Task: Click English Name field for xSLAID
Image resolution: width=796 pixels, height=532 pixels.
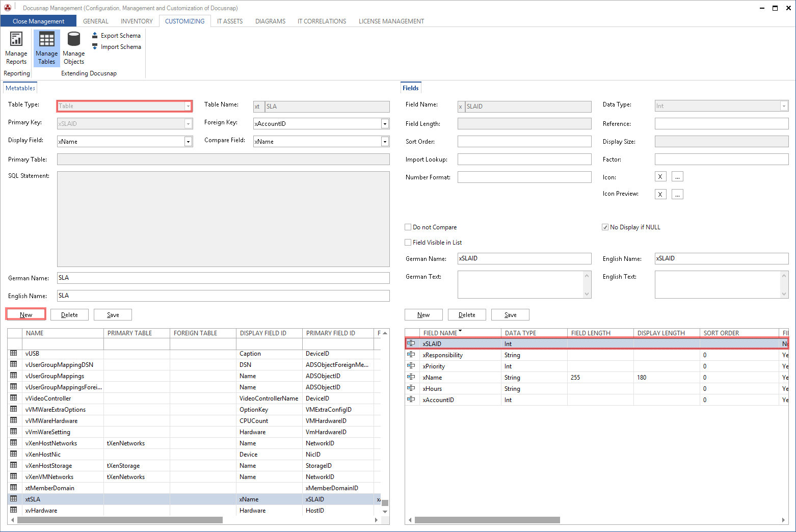Action: click(x=722, y=258)
